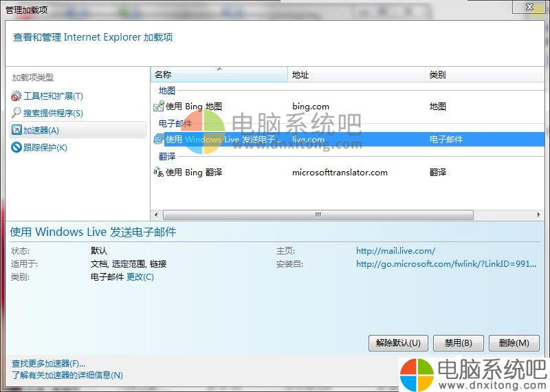The width and height of the screenshot is (550, 392).
Task: Click the Search Providers magnifier icon
Action: 16,113
